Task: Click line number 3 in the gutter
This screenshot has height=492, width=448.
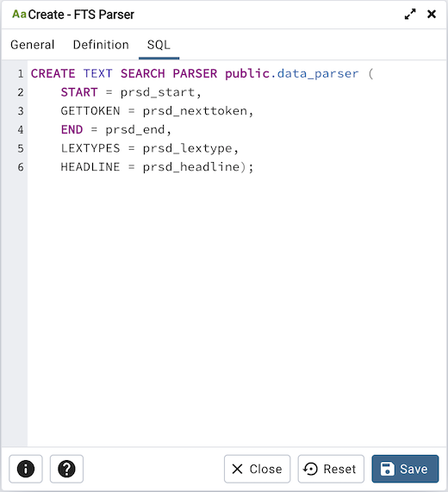Action: click(x=21, y=111)
